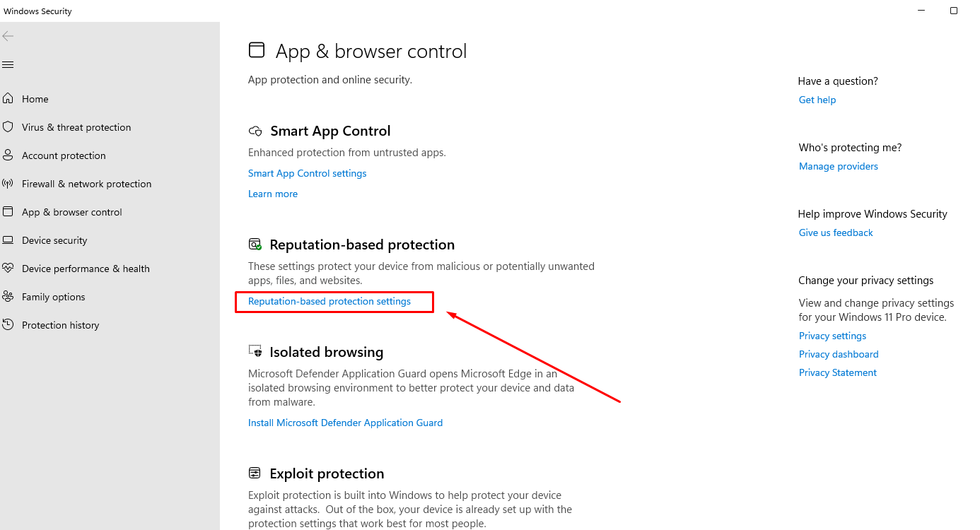Click the Family options people icon

pyautogui.click(x=8, y=297)
